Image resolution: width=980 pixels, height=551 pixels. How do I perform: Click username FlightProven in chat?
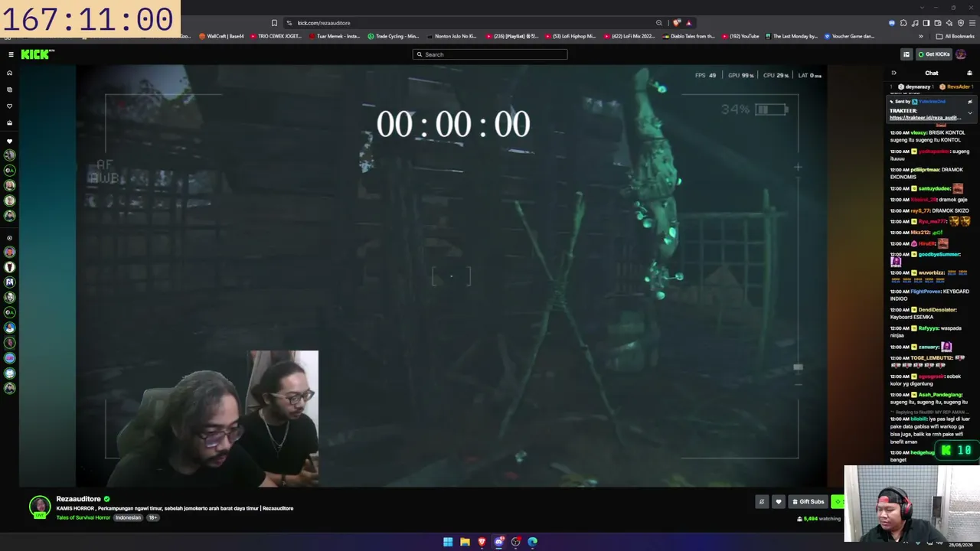point(925,292)
